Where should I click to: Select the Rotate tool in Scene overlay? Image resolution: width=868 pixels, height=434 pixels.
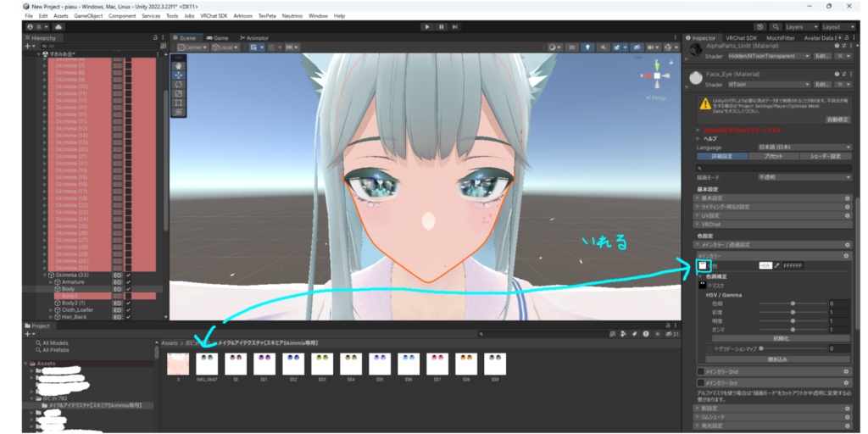click(x=178, y=84)
